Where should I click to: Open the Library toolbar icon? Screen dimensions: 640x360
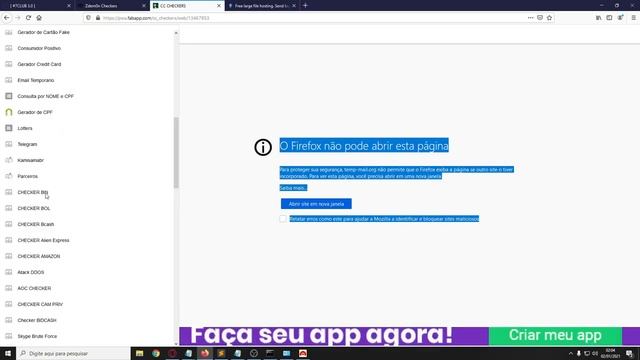(x=598, y=18)
